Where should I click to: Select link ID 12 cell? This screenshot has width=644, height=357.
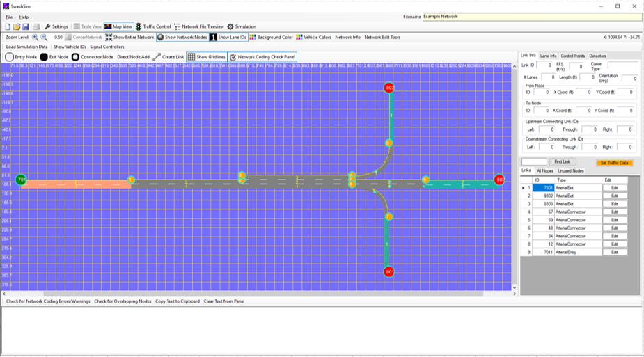(543, 244)
